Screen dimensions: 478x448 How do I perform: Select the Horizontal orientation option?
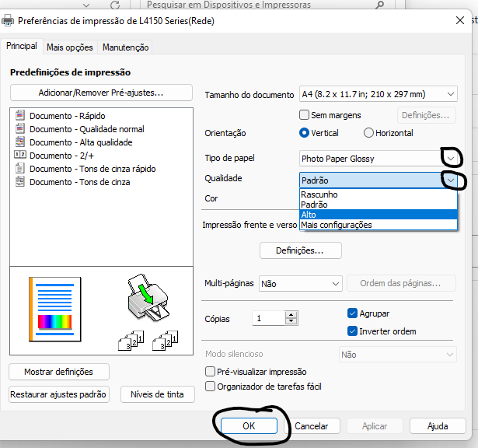[x=368, y=133]
